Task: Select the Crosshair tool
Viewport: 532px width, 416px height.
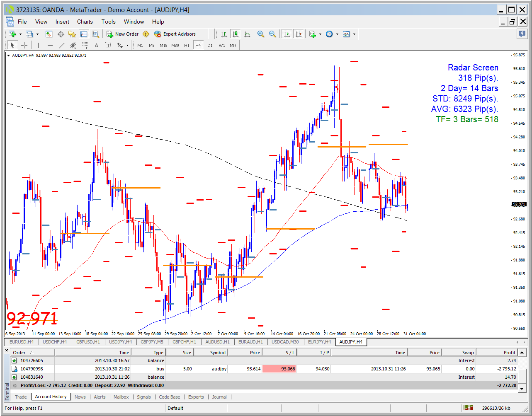Action: (x=24, y=45)
